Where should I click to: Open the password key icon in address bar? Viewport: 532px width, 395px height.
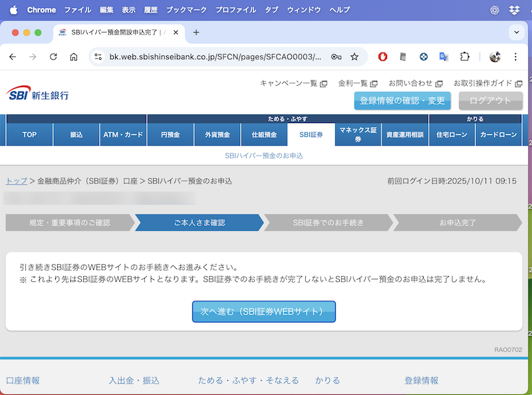tap(336, 57)
